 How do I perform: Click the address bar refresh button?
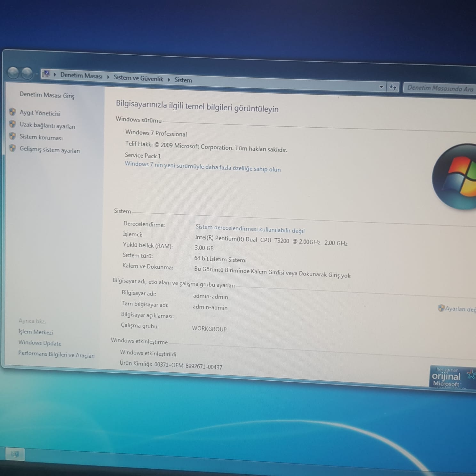[393, 87]
